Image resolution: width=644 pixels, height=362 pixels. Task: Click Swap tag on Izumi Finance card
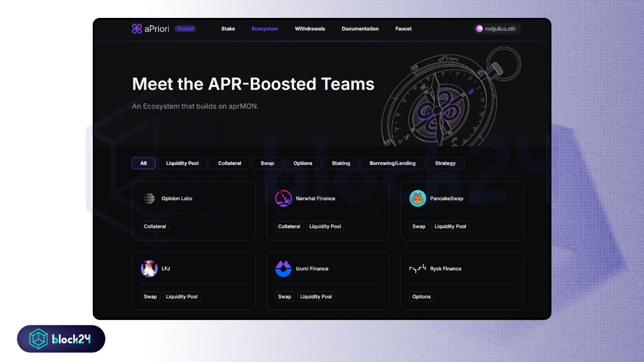coord(285,296)
